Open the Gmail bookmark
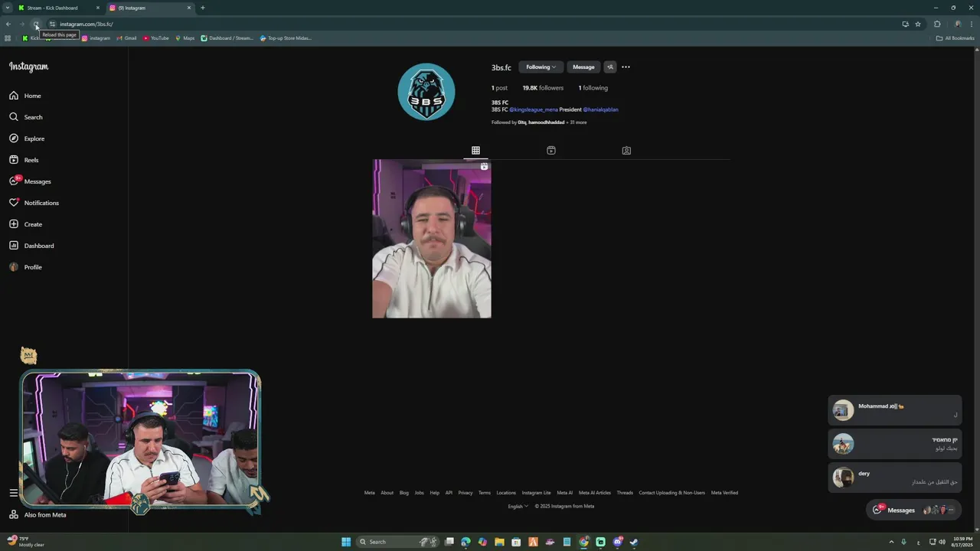 [x=126, y=38]
